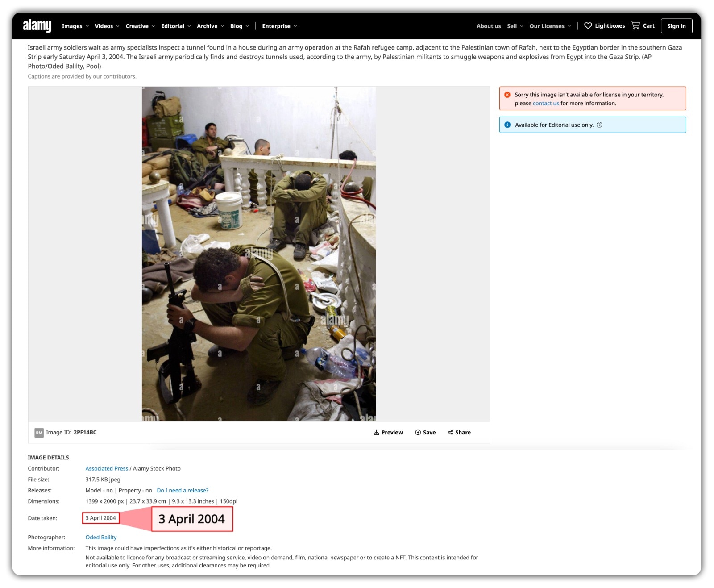Open the Archive menu
Screen dimensions: 714x588
coord(208,26)
